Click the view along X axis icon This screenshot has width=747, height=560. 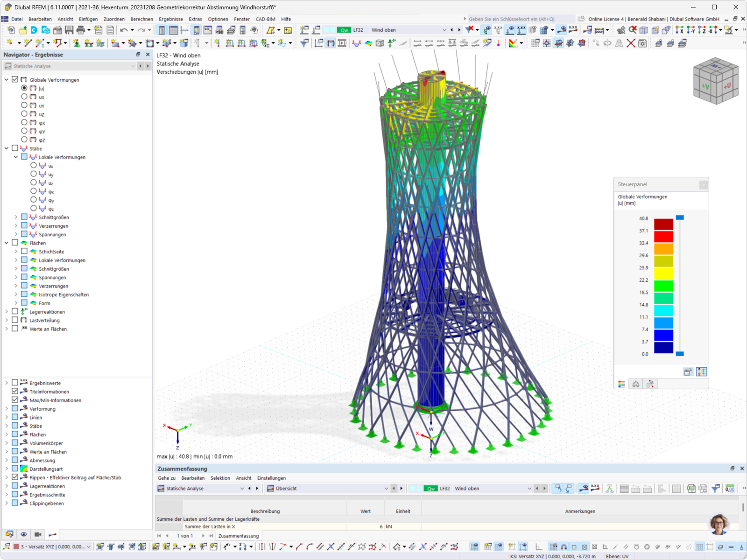click(679, 30)
